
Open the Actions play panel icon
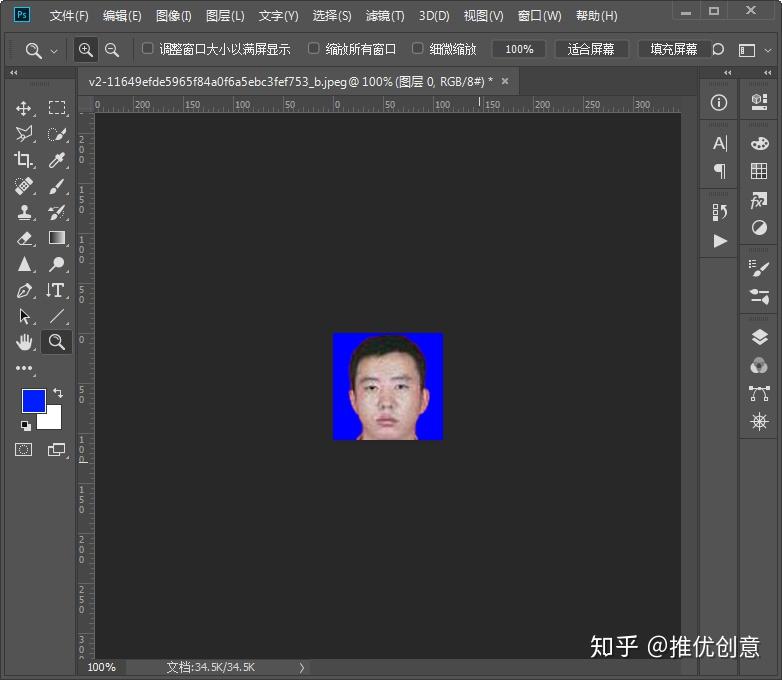coord(720,241)
